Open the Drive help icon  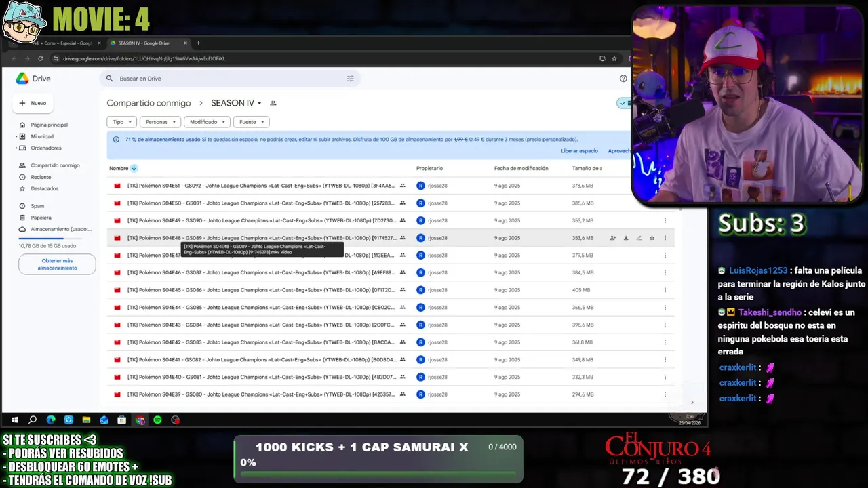(623, 79)
